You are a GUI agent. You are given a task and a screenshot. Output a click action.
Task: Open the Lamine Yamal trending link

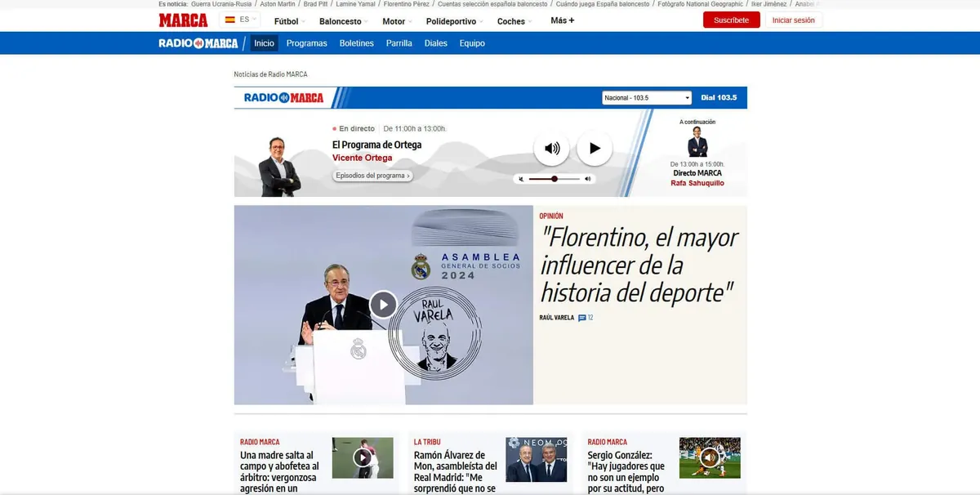tap(355, 4)
